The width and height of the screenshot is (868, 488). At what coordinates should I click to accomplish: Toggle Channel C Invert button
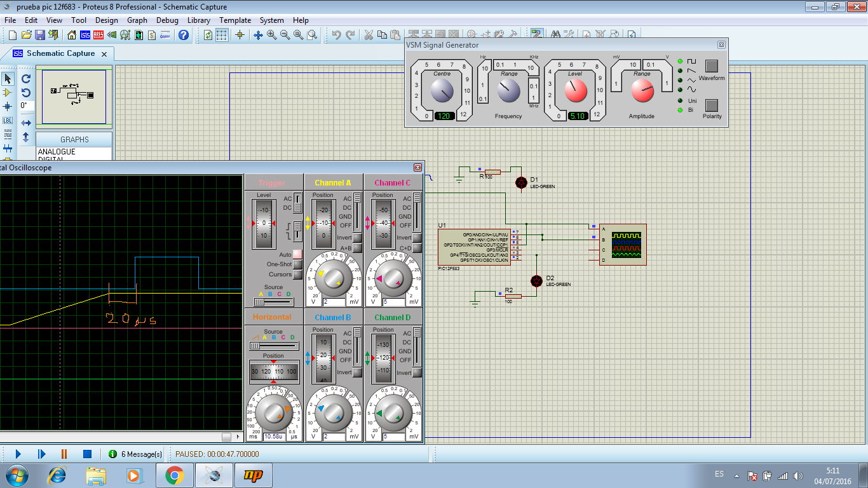point(417,238)
